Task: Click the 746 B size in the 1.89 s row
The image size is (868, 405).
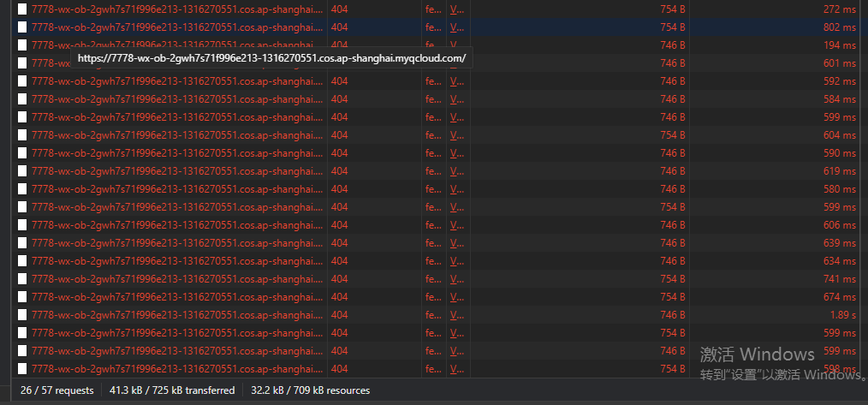Action: click(673, 315)
